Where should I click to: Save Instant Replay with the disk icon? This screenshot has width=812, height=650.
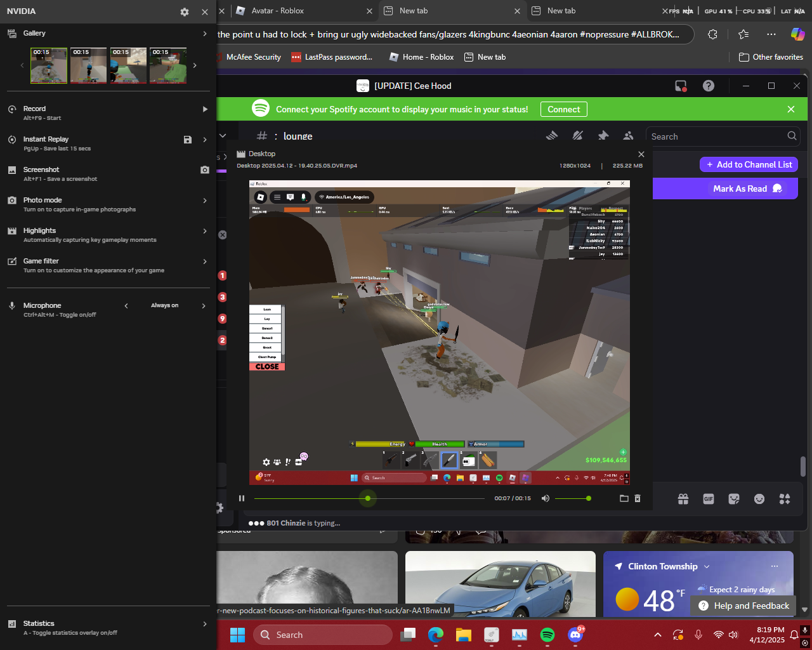[x=188, y=140]
